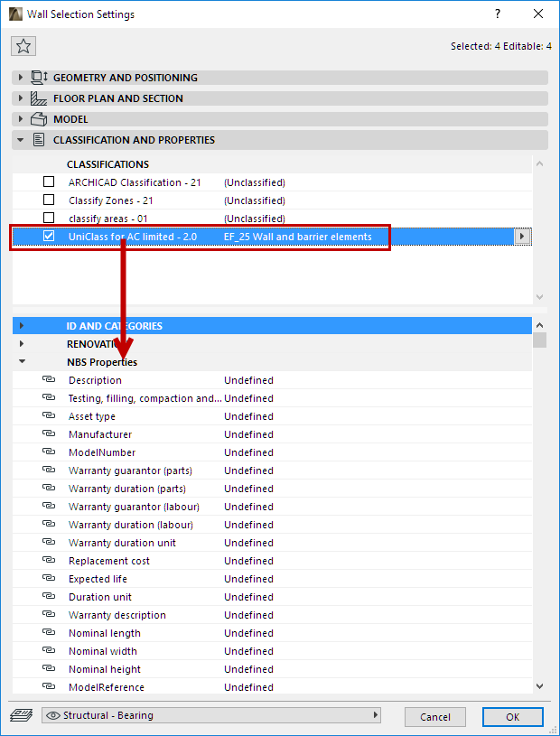560x736 pixels.
Task: Click the Cancel button
Action: click(x=435, y=717)
